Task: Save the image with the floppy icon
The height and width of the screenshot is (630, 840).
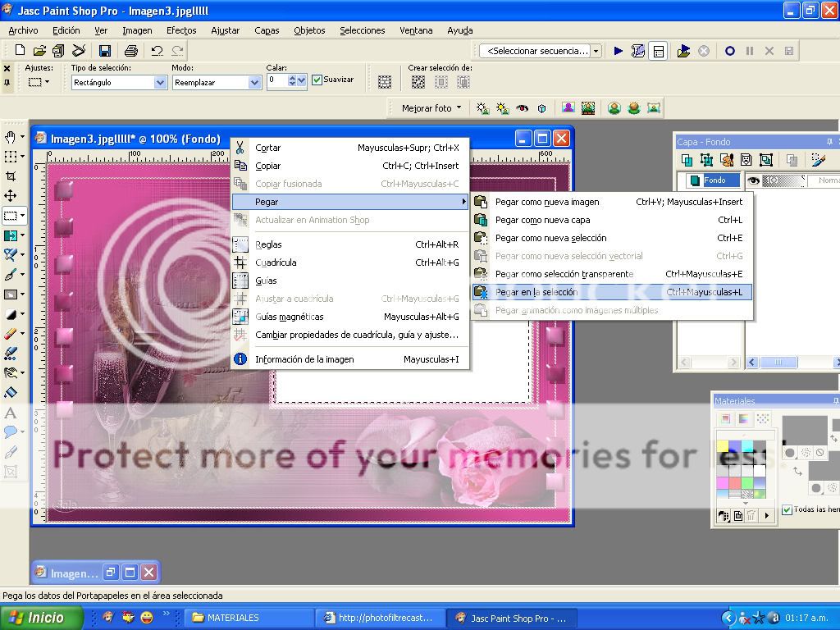Action: (105, 51)
